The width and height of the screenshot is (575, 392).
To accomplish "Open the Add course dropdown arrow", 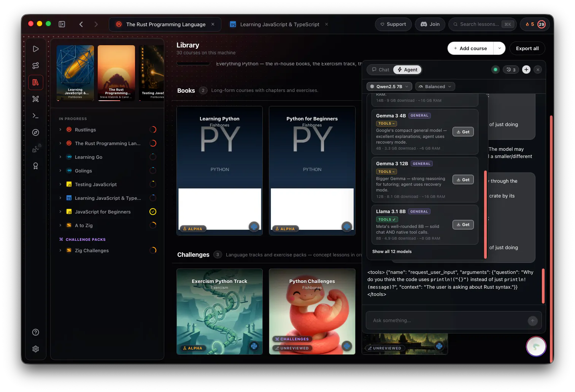I will pyautogui.click(x=499, y=48).
